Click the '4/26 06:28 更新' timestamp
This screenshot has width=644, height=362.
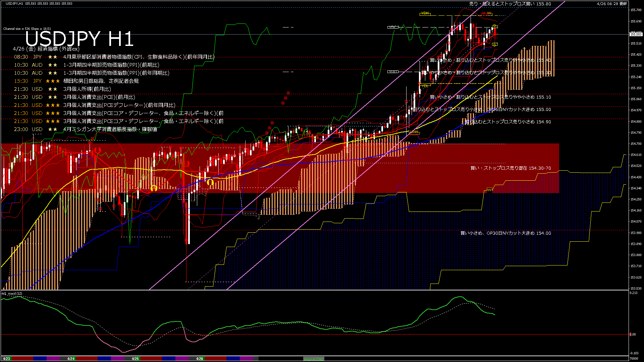[x=612, y=4]
